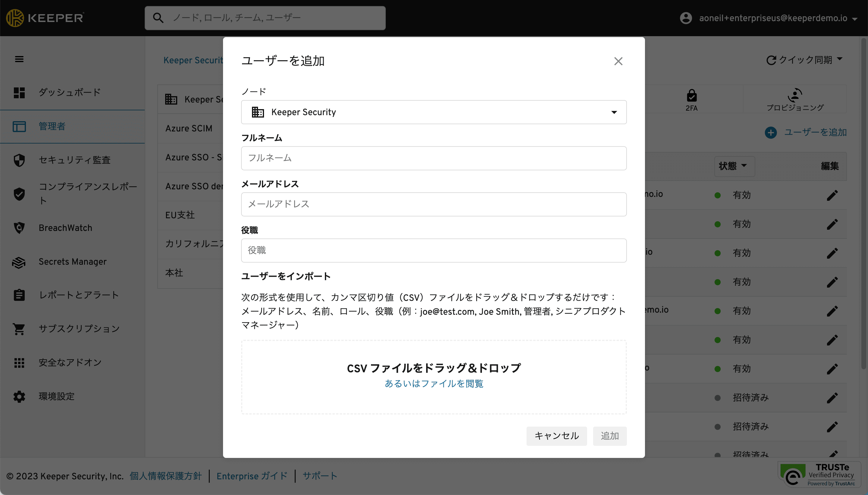The width and height of the screenshot is (868, 495).
Task: Expand the ノード Keeper Security dropdown
Action: 433,112
